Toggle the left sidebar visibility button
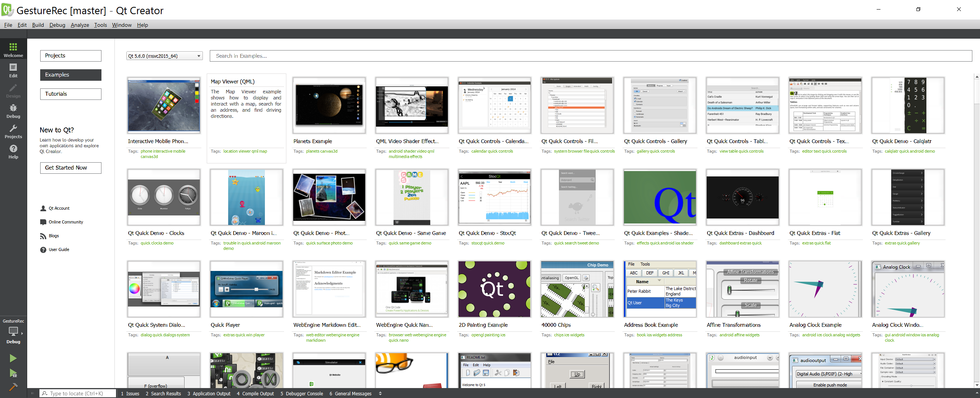This screenshot has height=398, width=980. (33, 393)
